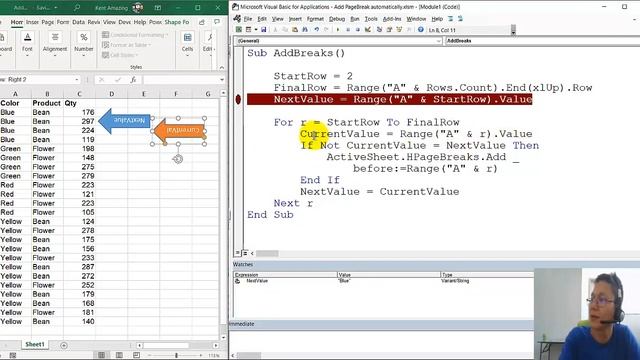This screenshot has height=360, width=640.
Task: Click the zoom slider in Excel status bar
Action: (x=176, y=355)
